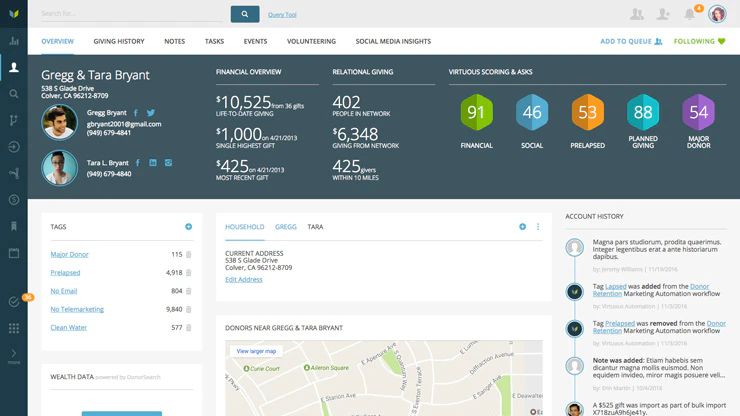
Task: Click the purple Major Donor score 54 hexagon
Action: tap(698, 112)
